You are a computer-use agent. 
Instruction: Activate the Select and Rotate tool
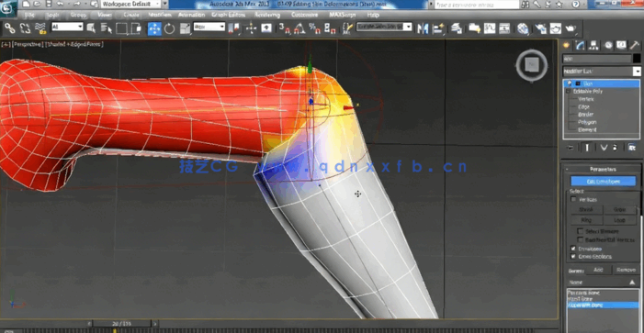(x=170, y=28)
